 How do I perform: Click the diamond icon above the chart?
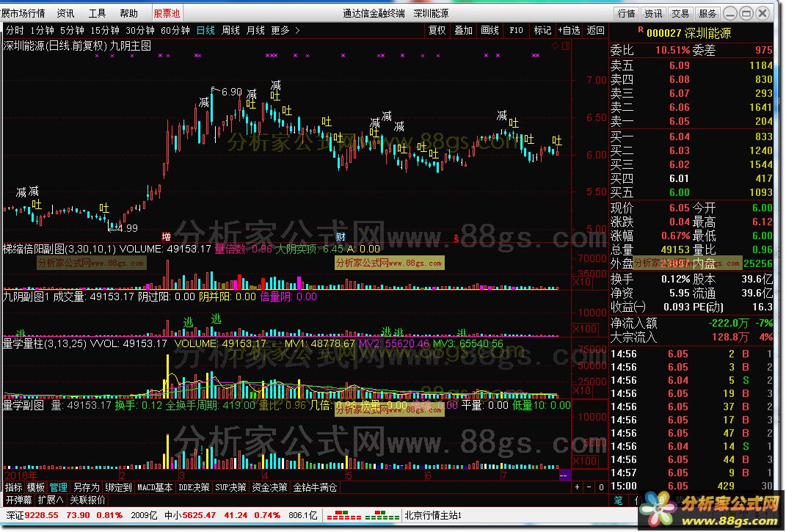[x=555, y=46]
